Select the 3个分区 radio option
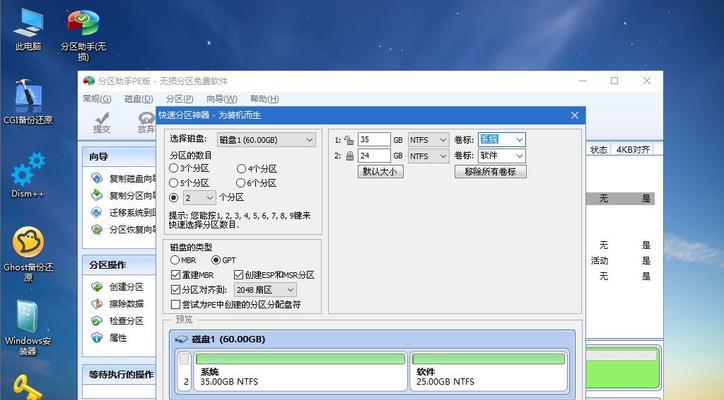This screenshot has width=724, height=400. (x=174, y=168)
